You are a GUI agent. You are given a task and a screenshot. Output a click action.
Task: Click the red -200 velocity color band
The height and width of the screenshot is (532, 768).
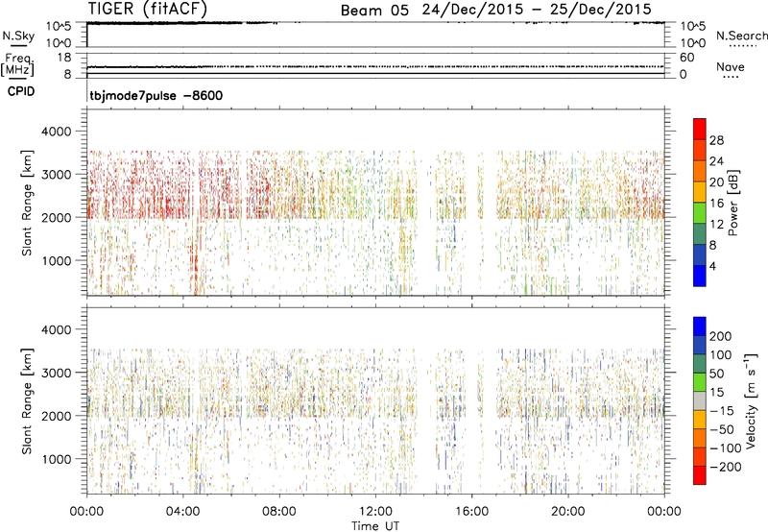(700, 475)
